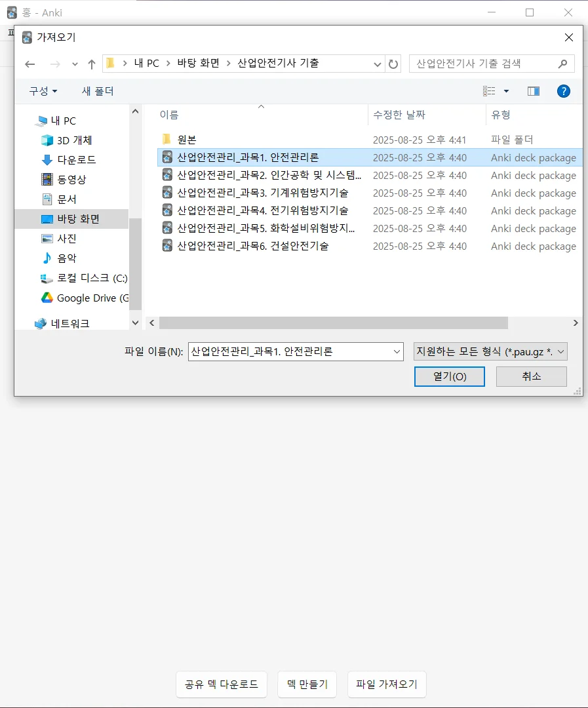Open help via the blue question mark icon
The image size is (588, 708).
pos(564,90)
